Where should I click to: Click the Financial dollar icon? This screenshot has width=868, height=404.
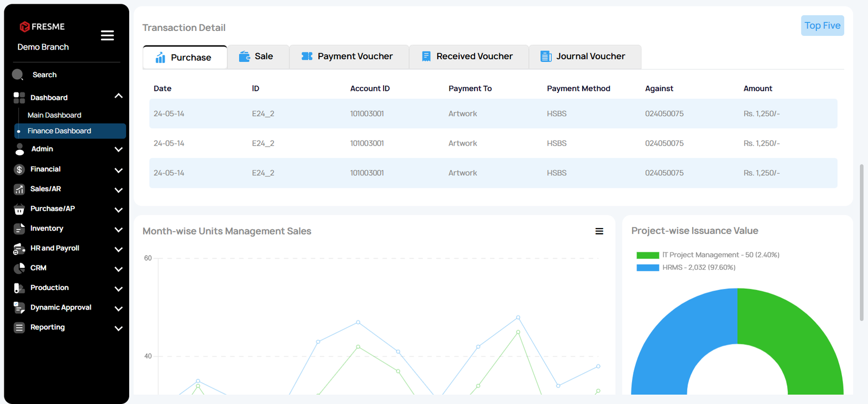(x=20, y=169)
